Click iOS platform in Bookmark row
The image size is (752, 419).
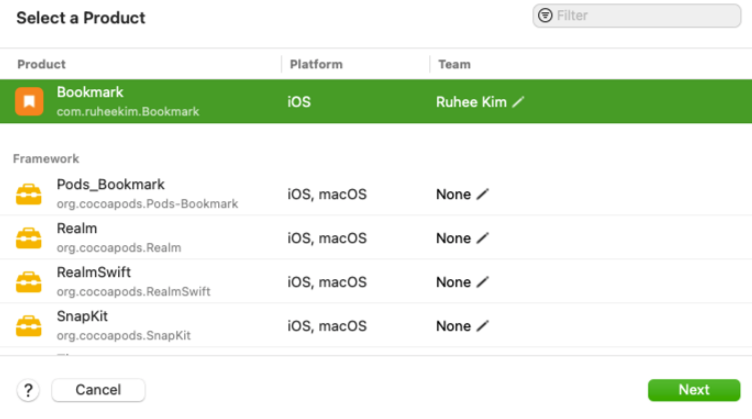pyautogui.click(x=299, y=102)
